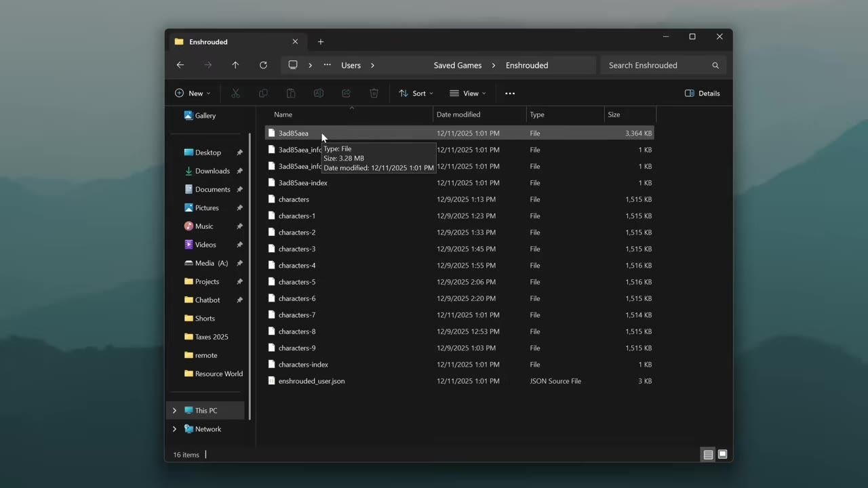Image resolution: width=868 pixels, height=488 pixels.
Task: Switch to large thumbnails view icon in status bar
Action: [x=722, y=455]
